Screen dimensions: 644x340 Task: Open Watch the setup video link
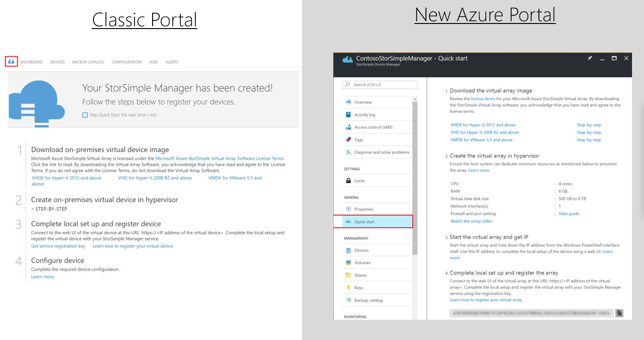pyautogui.click(x=472, y=221)
